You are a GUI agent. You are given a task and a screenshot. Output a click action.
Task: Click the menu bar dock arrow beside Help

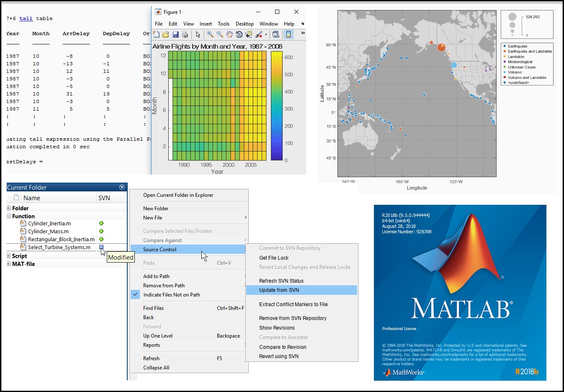click(303, 24)
